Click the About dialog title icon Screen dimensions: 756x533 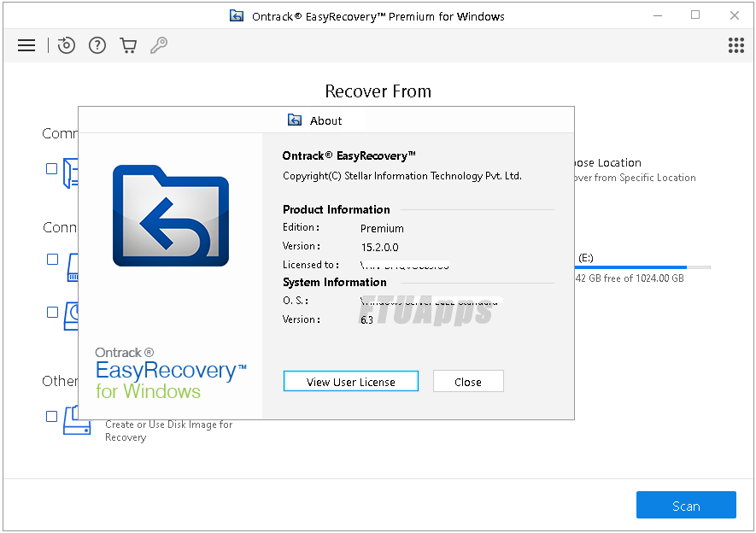(x=295, y=120)
